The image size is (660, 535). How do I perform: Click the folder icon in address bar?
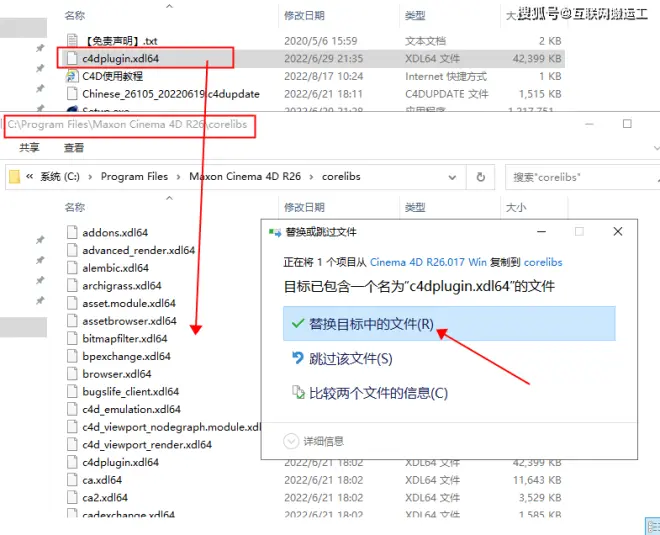tap(15, 177)
